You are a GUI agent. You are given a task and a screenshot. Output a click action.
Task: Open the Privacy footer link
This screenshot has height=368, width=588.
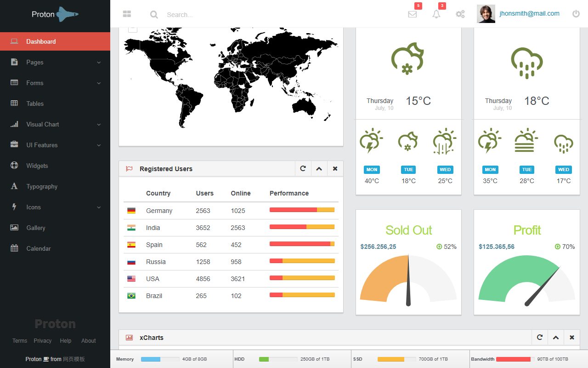pos(43,341)
